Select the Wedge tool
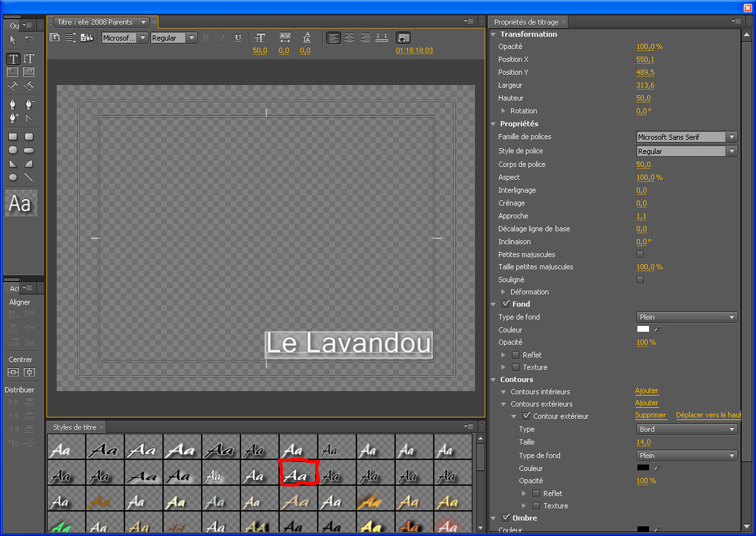 click(13, 164)
